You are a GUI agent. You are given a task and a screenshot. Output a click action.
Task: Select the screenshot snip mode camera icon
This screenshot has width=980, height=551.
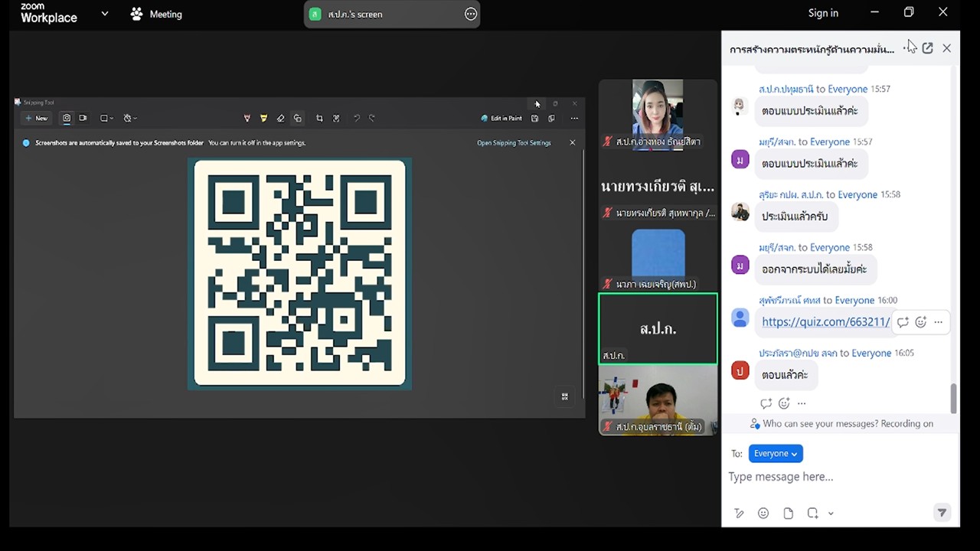pyautogui.click(x=67, y=118)
